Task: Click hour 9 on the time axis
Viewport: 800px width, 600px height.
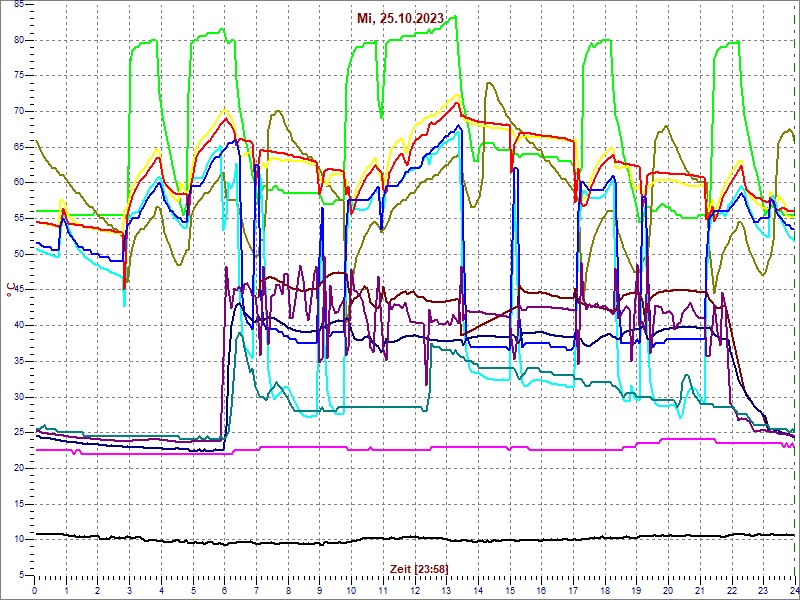Action: click(x=319, y=589)
